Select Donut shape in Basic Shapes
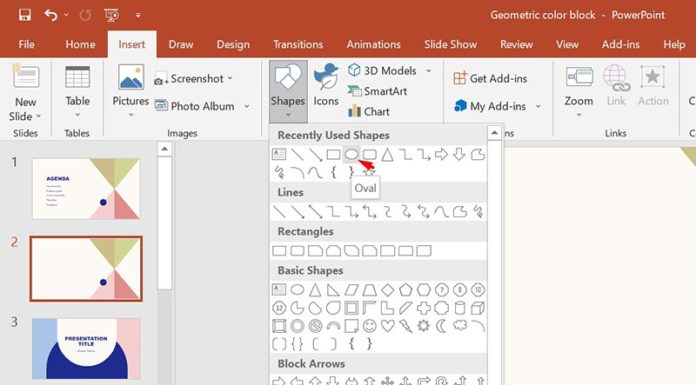The height and width of the screenshot is (385, 696). [297, 326]
